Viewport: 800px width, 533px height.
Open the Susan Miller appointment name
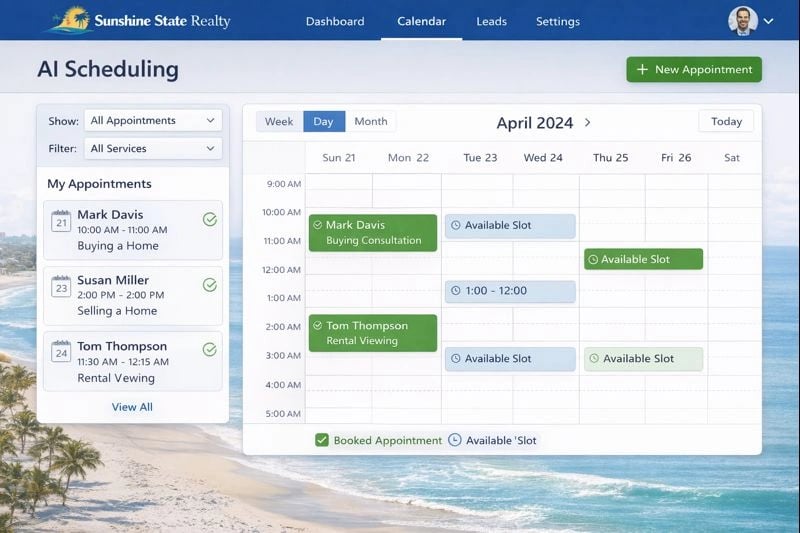(113, 280)
